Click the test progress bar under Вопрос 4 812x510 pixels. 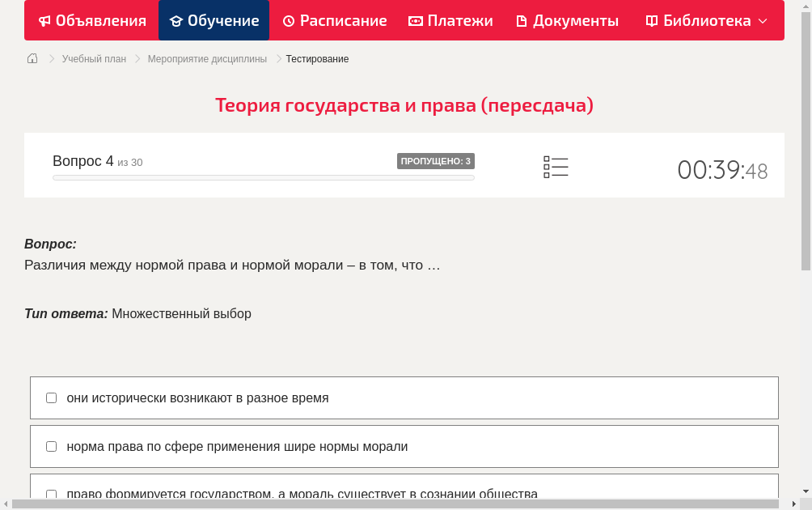[263, 177]
